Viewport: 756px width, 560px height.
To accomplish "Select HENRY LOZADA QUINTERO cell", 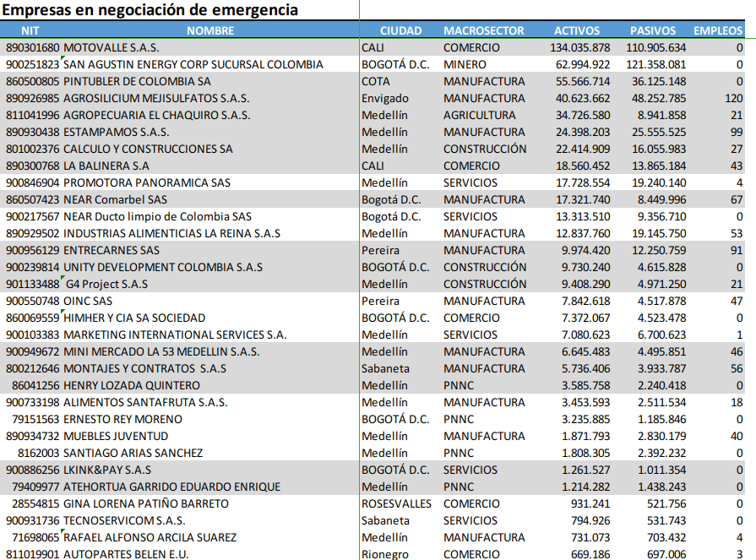I will [x=132, y=385].
